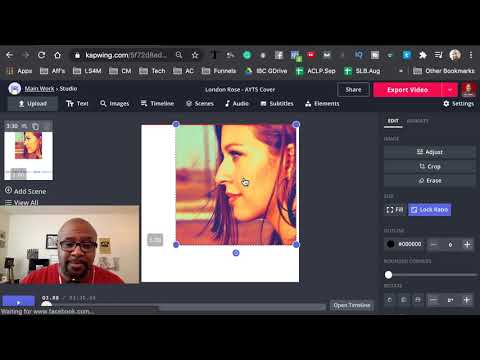Select the woman portrait image on the canvas
Viewport: 480px width, 360px height.
[236, 185]
